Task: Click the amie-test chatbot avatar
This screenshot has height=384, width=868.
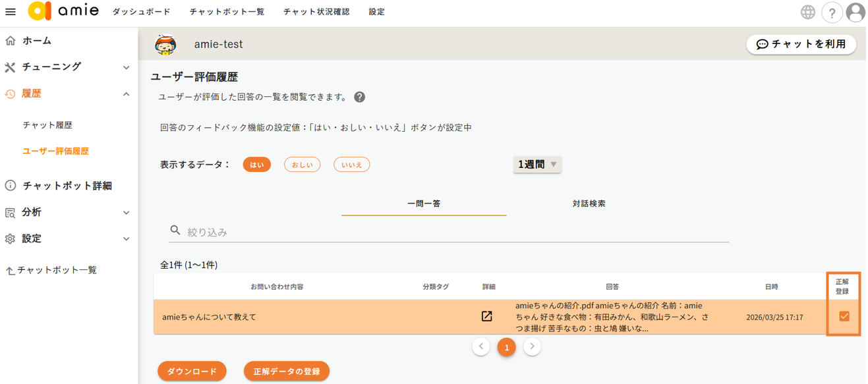Action: pyautogui.click(x=165, y=44)
